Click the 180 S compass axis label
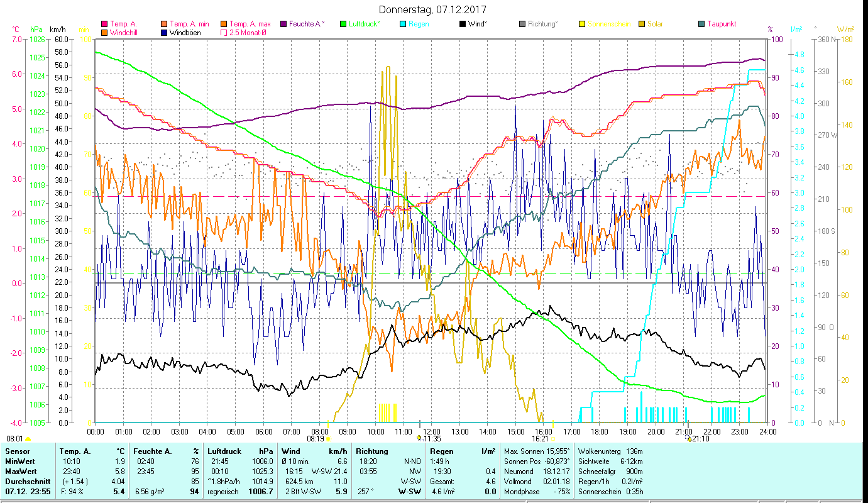868x503 pixels. pyautogui.click(x=826, y=231)
